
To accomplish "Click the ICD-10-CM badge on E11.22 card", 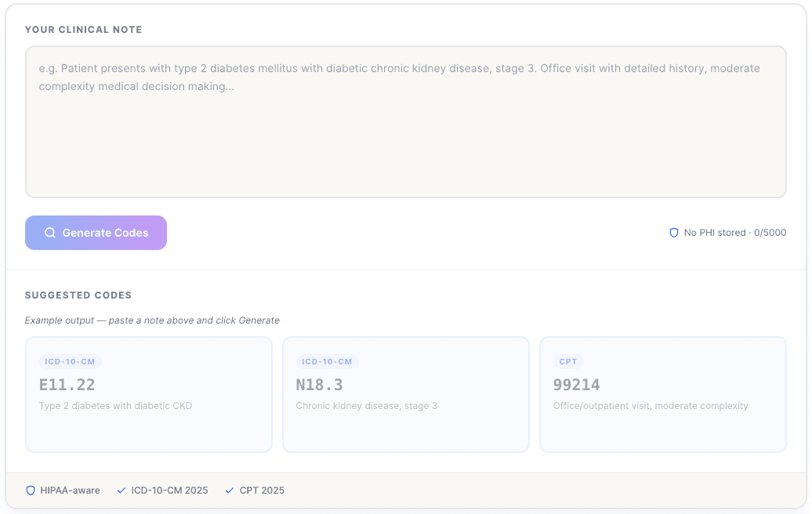I will (70, 362).
